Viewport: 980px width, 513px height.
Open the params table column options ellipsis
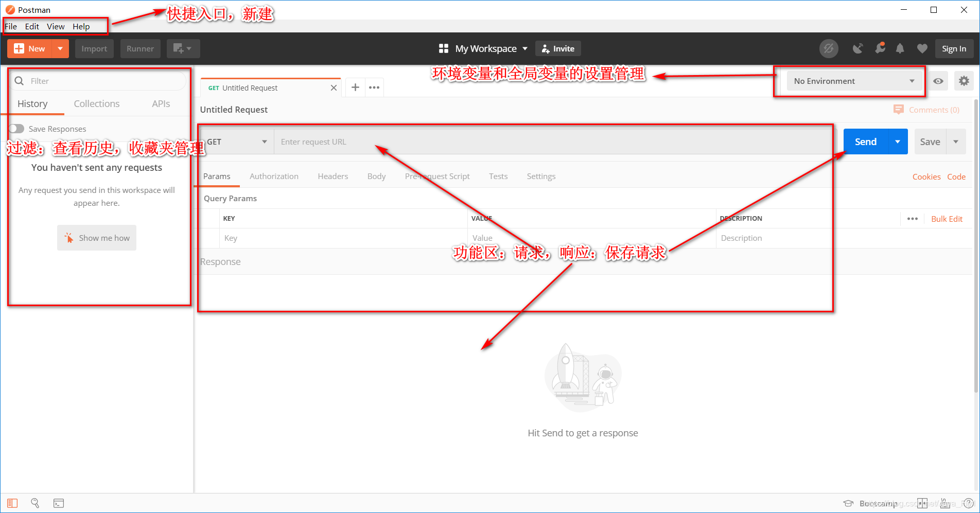[x=913, y=219]
